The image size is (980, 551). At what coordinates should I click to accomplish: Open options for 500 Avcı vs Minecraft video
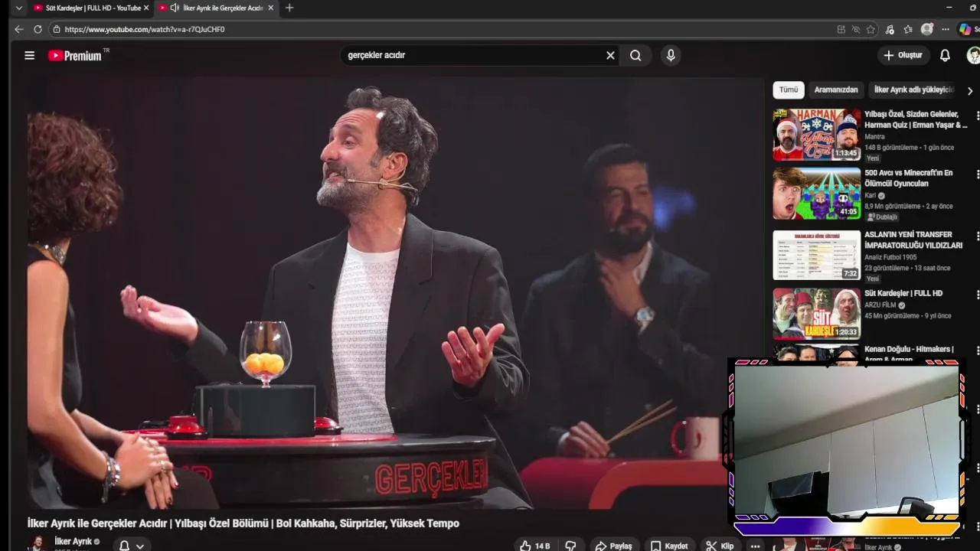(x=977, y=174)
